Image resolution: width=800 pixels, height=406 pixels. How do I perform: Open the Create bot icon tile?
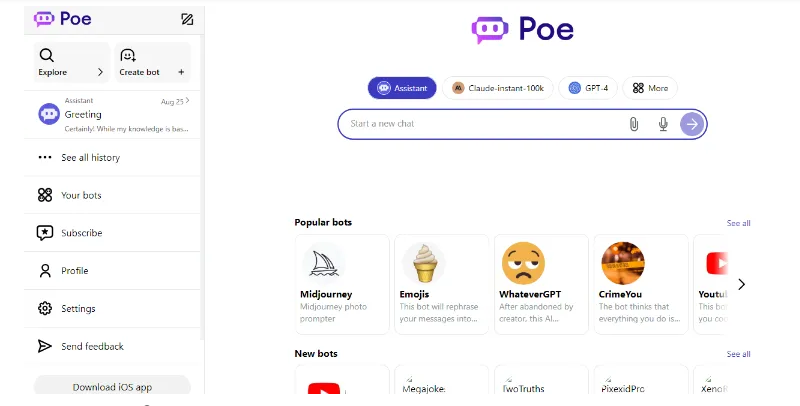(x=152, y=63)
